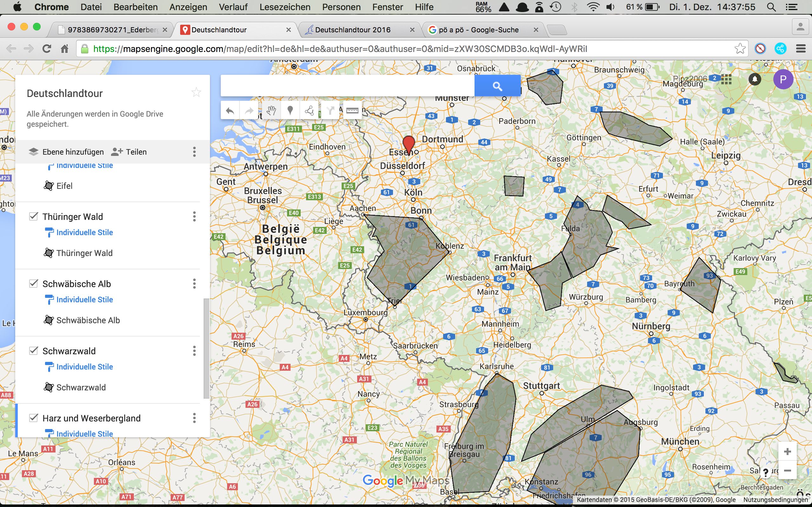Select the hand pan tool
Viewport: 812px width, 507px height.
[x=271, y=110]
